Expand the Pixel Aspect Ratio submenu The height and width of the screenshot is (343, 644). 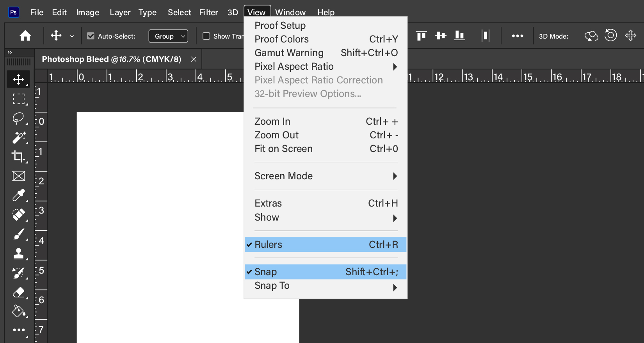tap(326, 66)
